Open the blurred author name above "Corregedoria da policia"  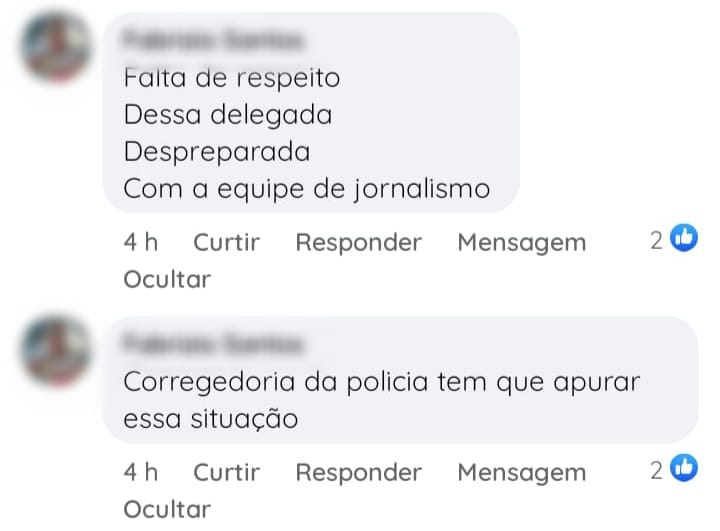coord(212,345)
